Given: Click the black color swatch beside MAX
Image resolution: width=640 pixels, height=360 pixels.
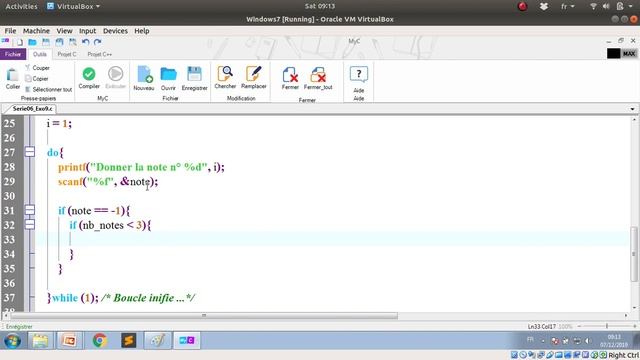Looking at the screenshot, I should [x=613, y=53].
